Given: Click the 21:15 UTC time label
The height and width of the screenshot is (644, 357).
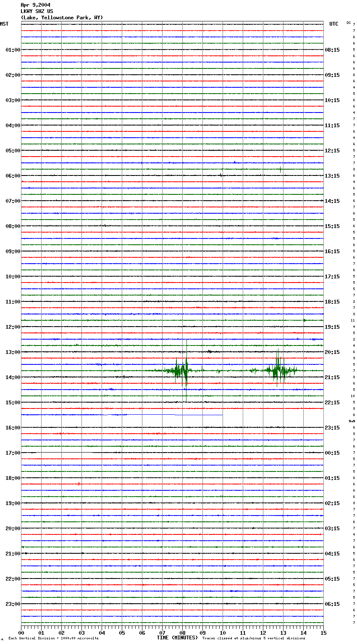Looking at the screenshot, I should [x=332, y=377].
